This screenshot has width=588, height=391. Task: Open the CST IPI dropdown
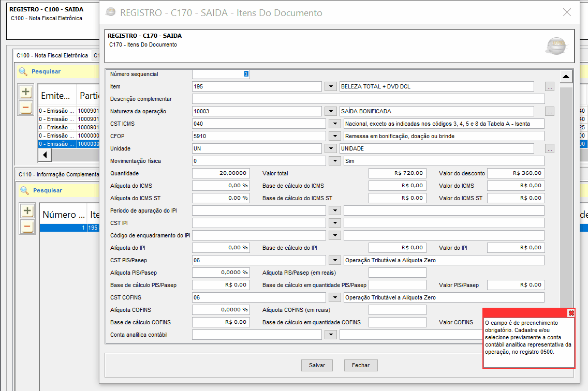[x=335, y=223]
